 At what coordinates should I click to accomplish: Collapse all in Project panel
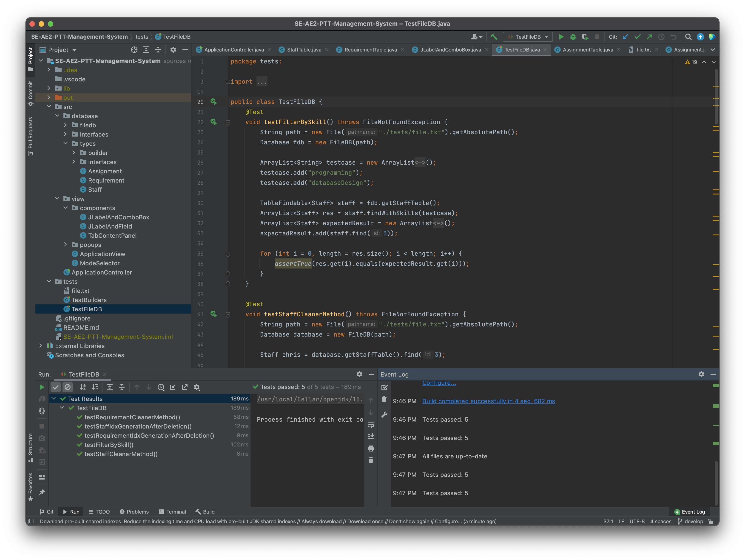coord(158,50)
